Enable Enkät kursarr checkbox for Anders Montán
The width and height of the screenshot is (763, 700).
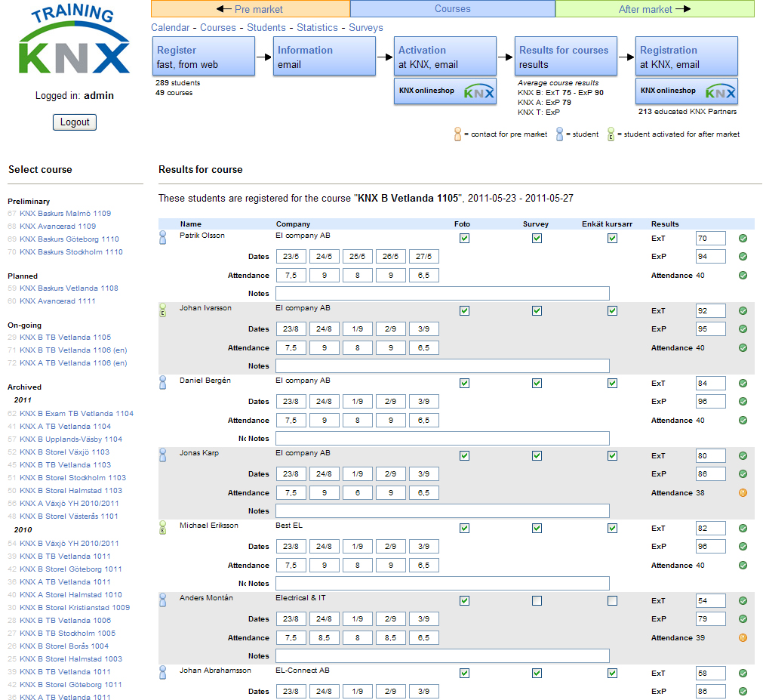[612, 601]
